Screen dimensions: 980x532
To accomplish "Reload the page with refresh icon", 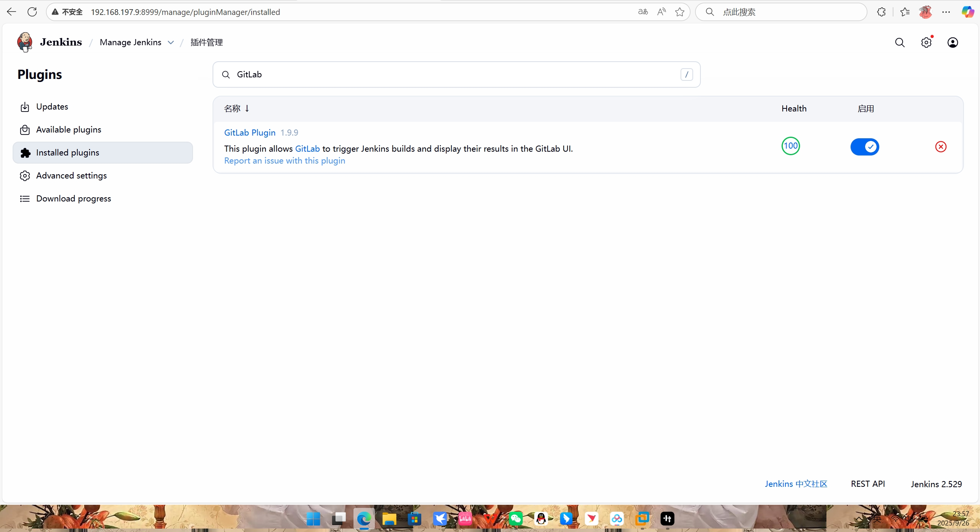I will pos(32,12).
